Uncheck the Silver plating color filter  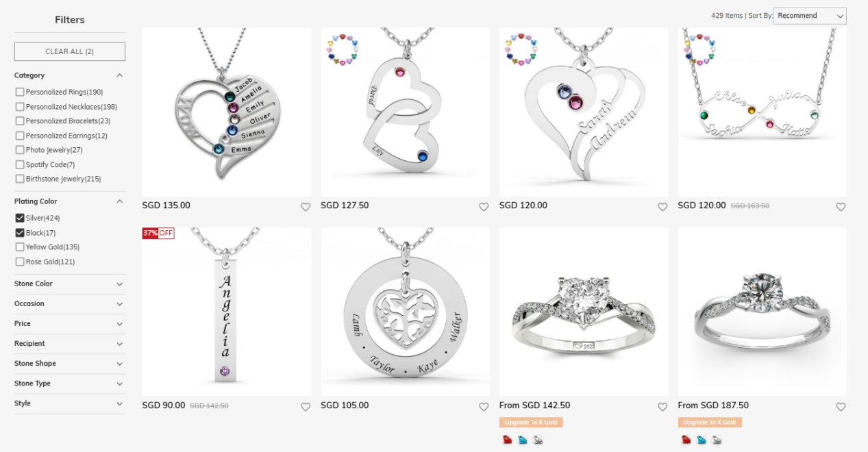click(20, 218)
